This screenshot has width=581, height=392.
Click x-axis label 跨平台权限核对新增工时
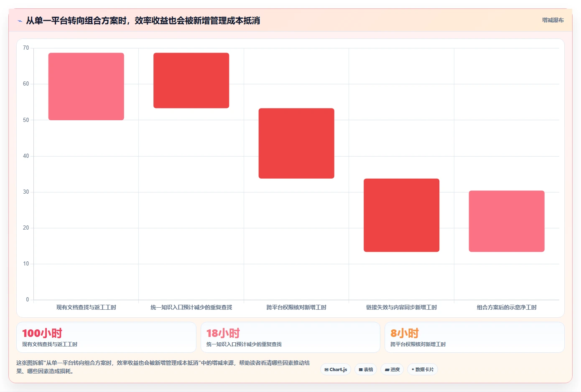click(x=296, y=307)
